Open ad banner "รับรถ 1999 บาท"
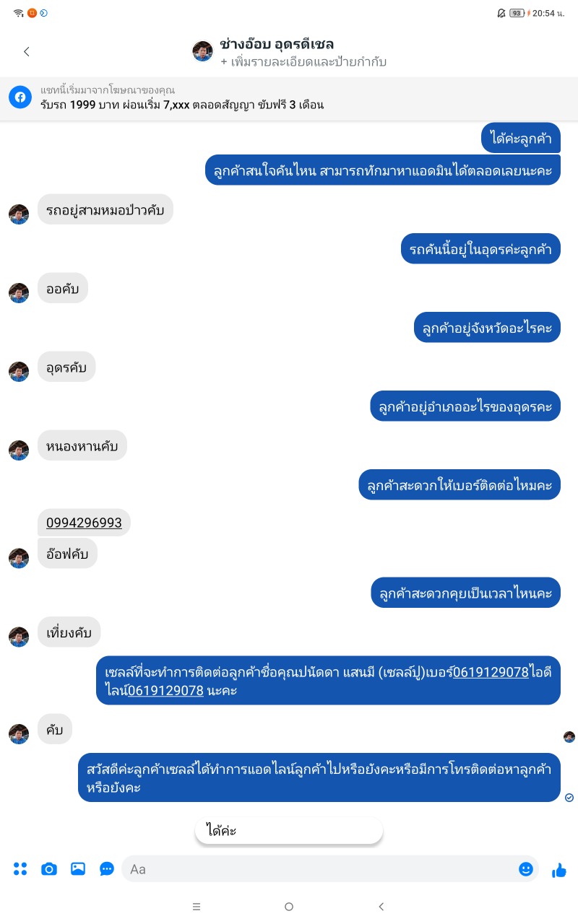The image size is (578, 924). click(x=289, y=98)
